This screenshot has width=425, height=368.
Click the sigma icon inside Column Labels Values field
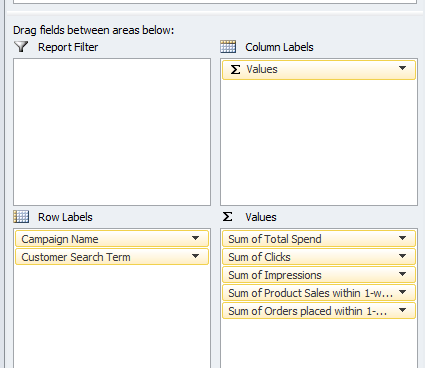point(235,69)
